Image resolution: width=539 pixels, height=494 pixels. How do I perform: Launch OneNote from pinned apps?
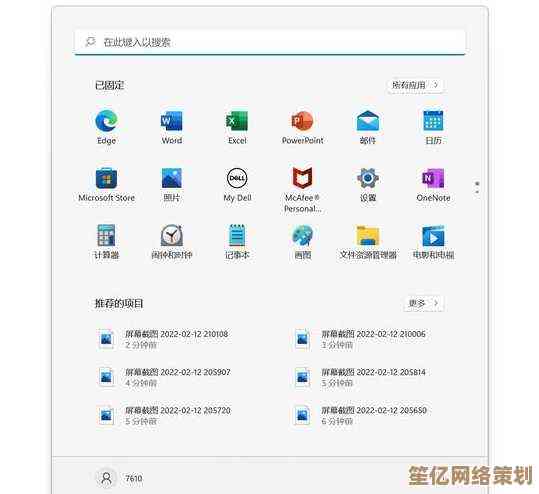click(x=433, y=184)
